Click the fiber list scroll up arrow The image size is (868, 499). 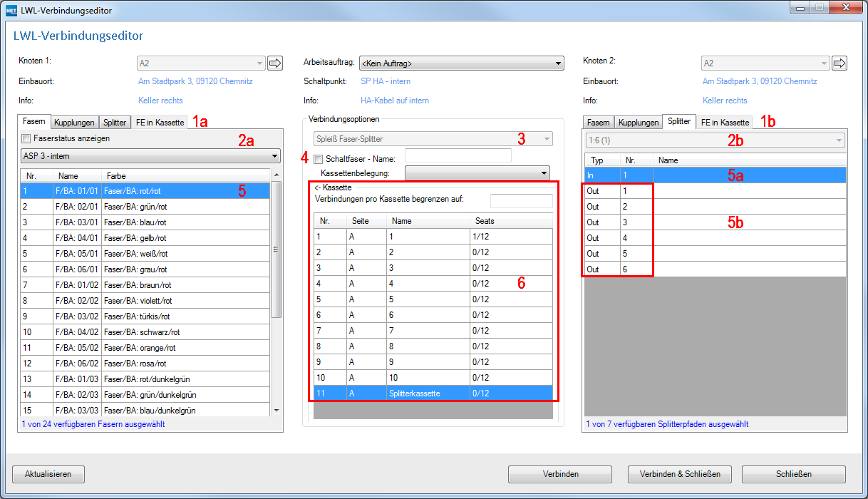tap(277, 175)
